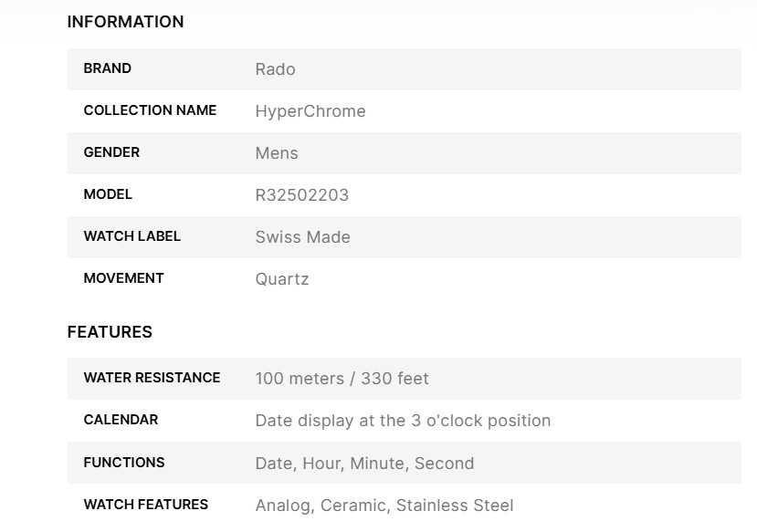The height and width of the screenshot is (532, 757).
Task: Click the GENDER row label
Action: pyautogui.click(x=111, y=152)
